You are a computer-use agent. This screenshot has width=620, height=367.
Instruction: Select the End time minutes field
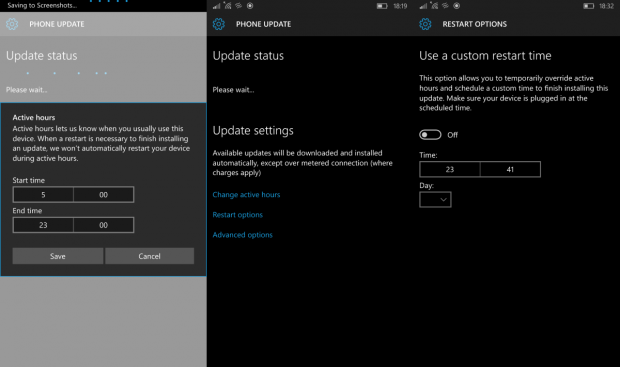[104, 225]
